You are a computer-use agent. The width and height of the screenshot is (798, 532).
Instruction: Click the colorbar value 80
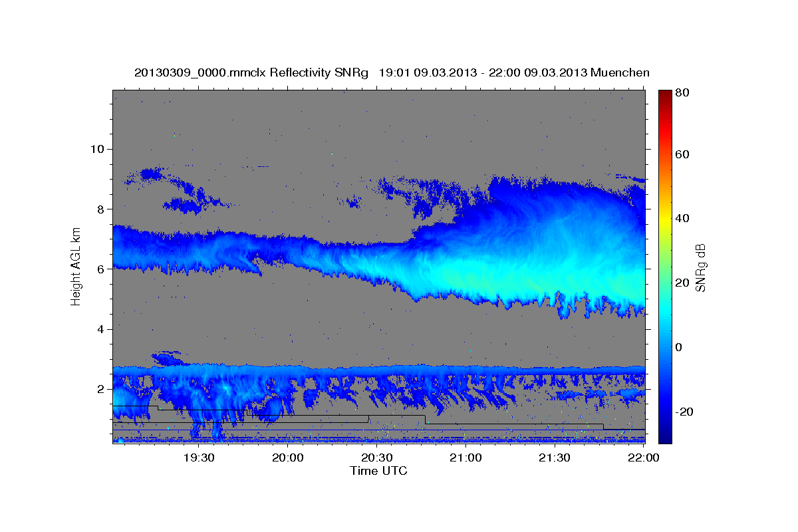pyautogui.click(x=682, y=94)
